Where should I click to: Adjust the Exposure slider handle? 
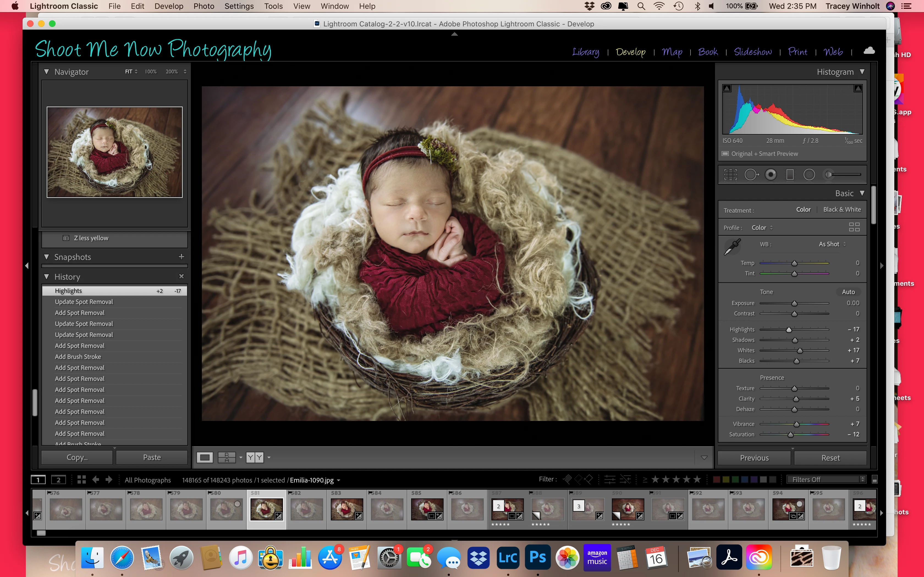(794, 303)
